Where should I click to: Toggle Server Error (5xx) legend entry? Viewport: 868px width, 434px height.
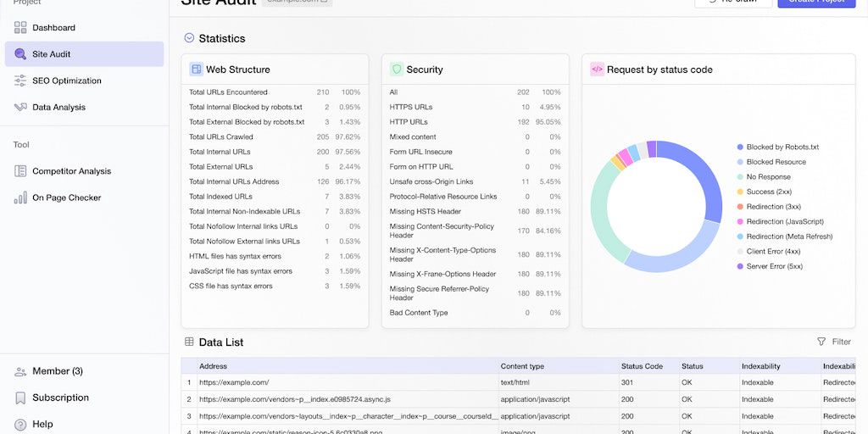pos(770,267)
